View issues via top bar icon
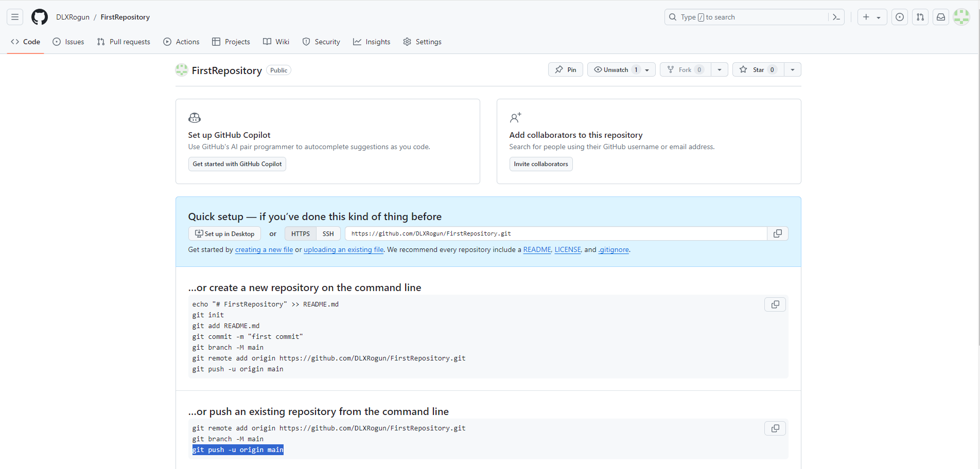This screenshot has width=980, height=469. click(x=900, y=17)
